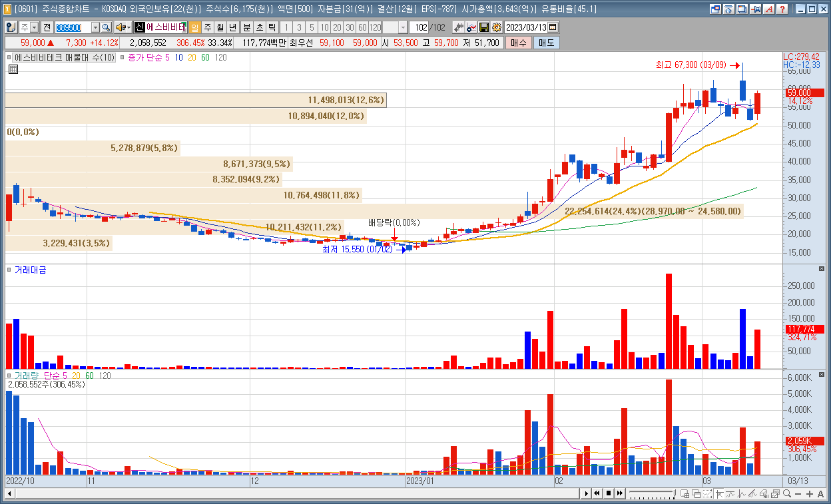Open the stock search magnifier

pyautogui.click(x=106, y=27)
